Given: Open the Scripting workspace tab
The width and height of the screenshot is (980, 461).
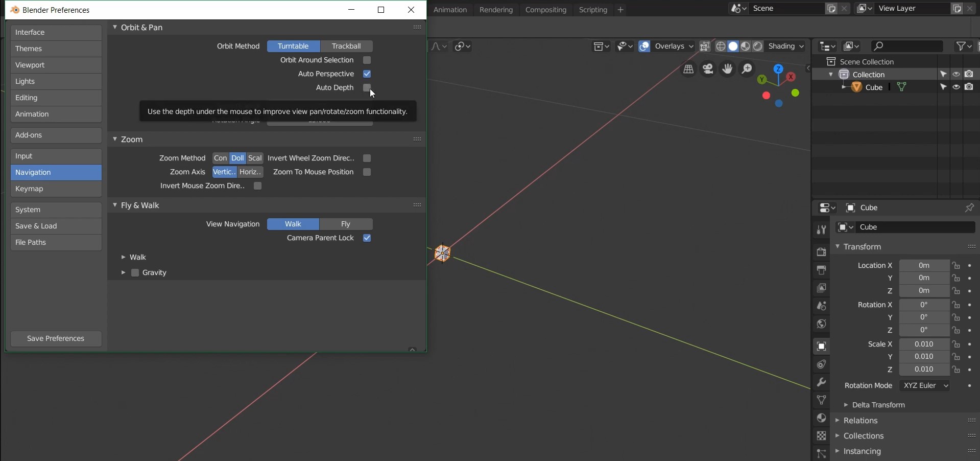Looking at the screenshot, I should click(593, 10).
